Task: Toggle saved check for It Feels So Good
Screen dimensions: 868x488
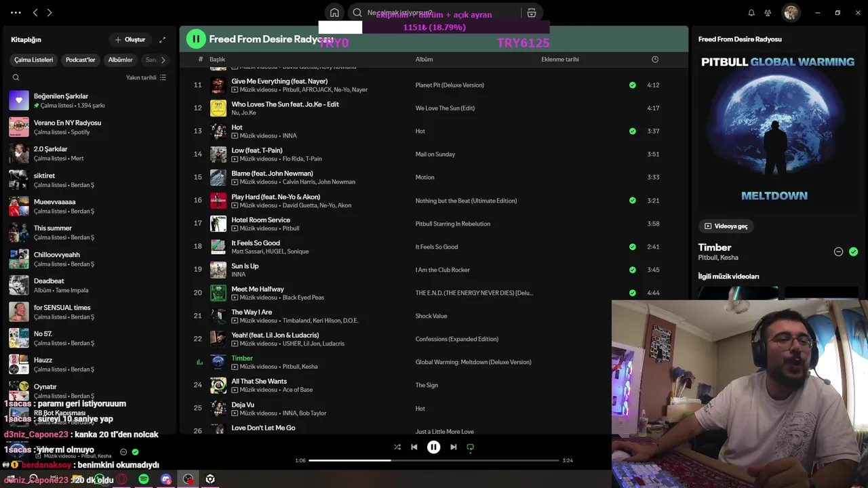Action: click(632, 247)
